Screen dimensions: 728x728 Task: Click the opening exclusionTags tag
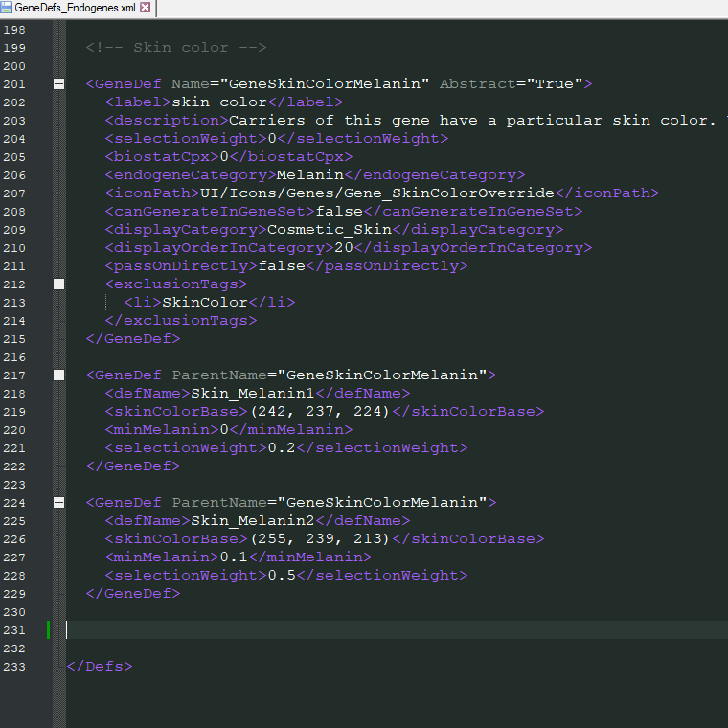(176, 284)
